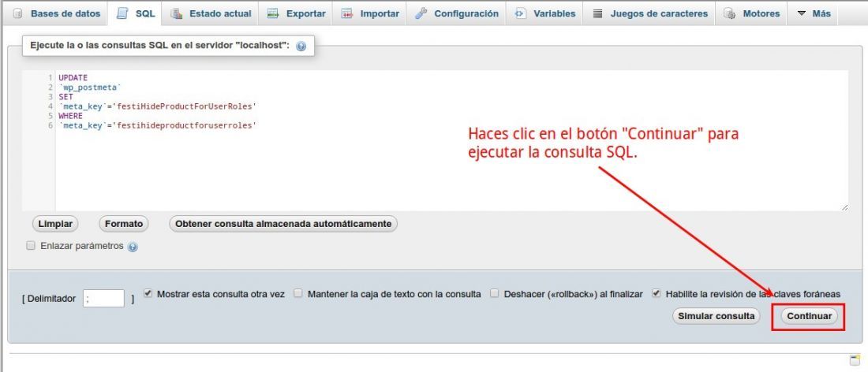Uncheck Habilite la revisión de las claves foráneas

tap(657, 293)
